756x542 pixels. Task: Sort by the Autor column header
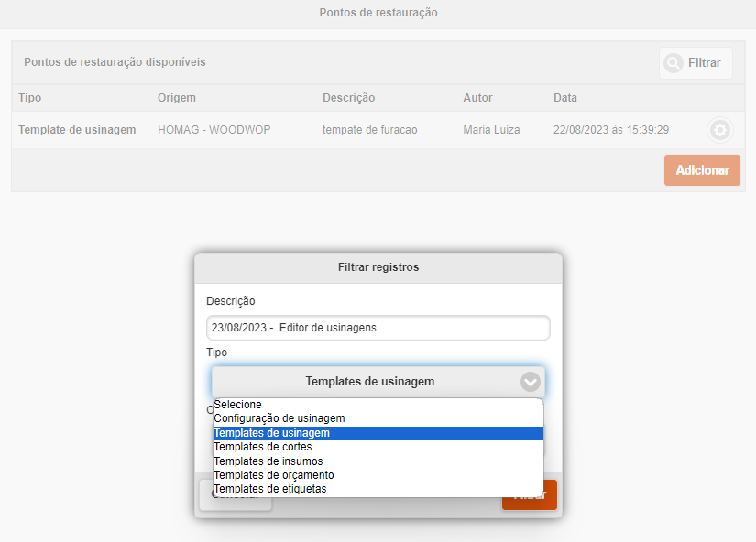click(477, 98)
